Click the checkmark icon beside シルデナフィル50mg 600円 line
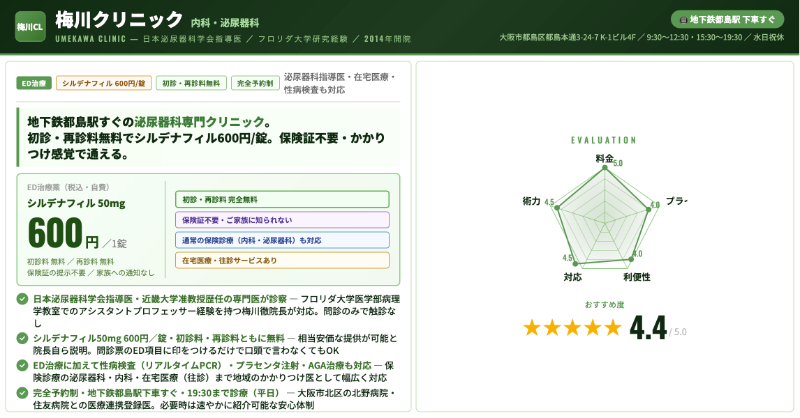Image resolution: width=800 pixels, height=418 pixels. [23, 338]
